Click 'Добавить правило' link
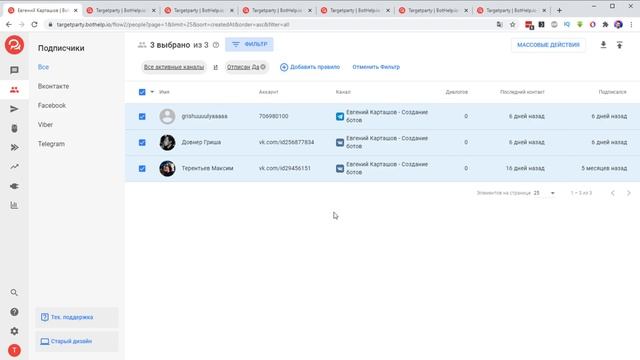The width and height of the screenshot is (640, 360). (310, 67)
